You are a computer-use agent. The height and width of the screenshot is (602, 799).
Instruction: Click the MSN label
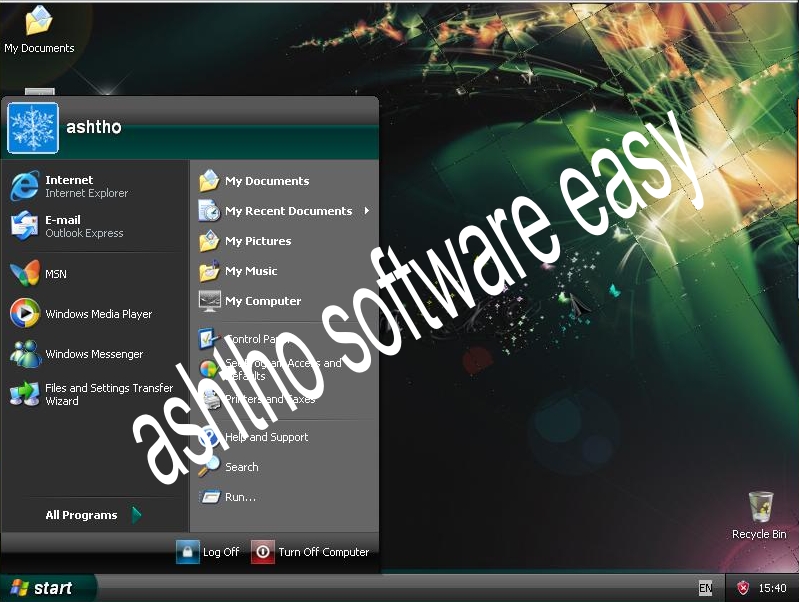coord(56,274)
